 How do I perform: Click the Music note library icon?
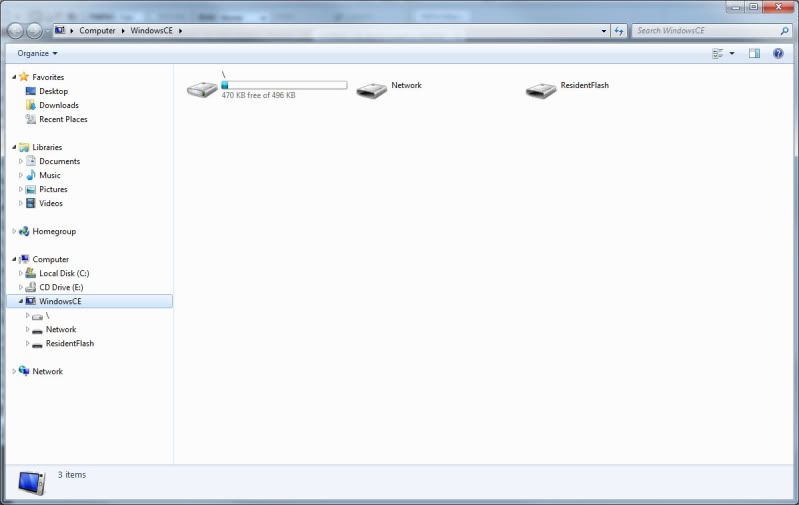point(31,175)
